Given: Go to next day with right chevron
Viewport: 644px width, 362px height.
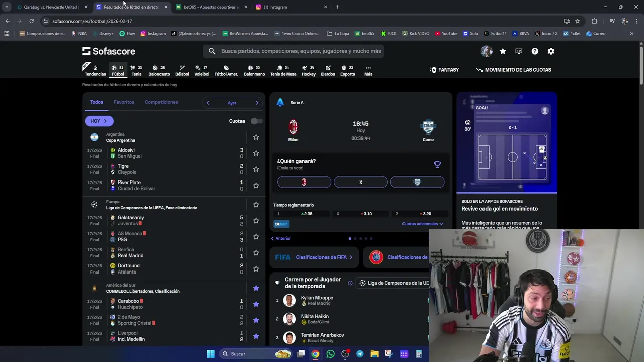Looking at the screenshot, I should point(257,103).
